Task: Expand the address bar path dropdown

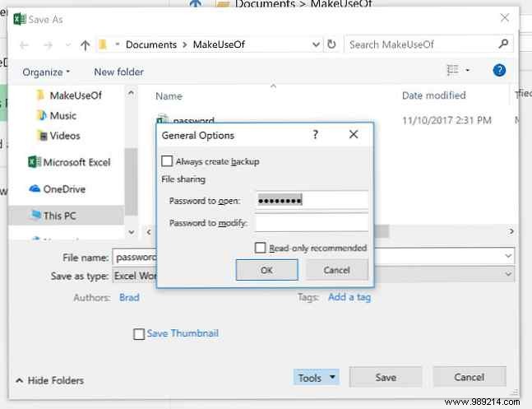Action: point(316,44)
